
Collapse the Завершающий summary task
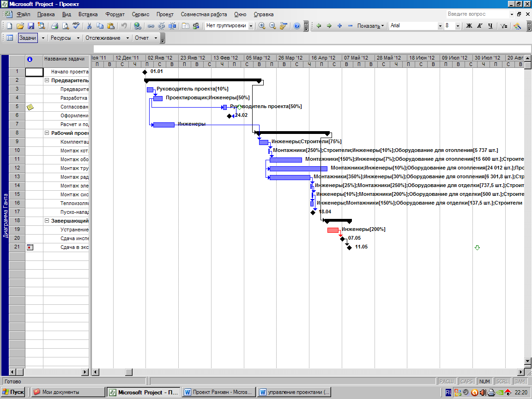click(47, 221)
